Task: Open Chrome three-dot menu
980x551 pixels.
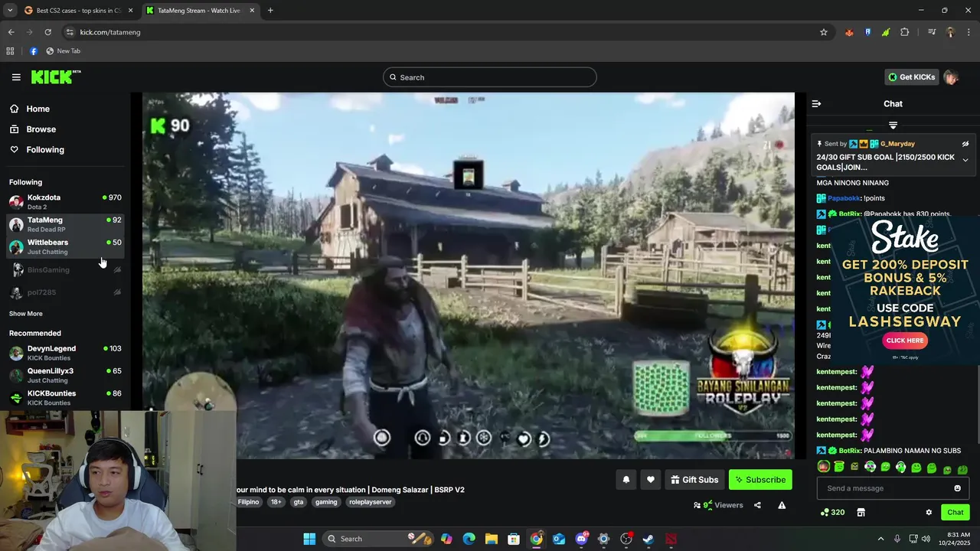Action: (x=969, y=32)
